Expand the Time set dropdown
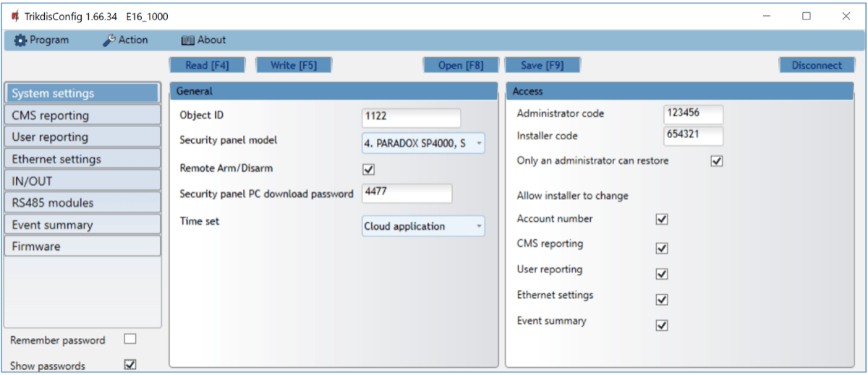Image resolution: width=868 pixels, height=375 pixels. [x=479, y=226]
